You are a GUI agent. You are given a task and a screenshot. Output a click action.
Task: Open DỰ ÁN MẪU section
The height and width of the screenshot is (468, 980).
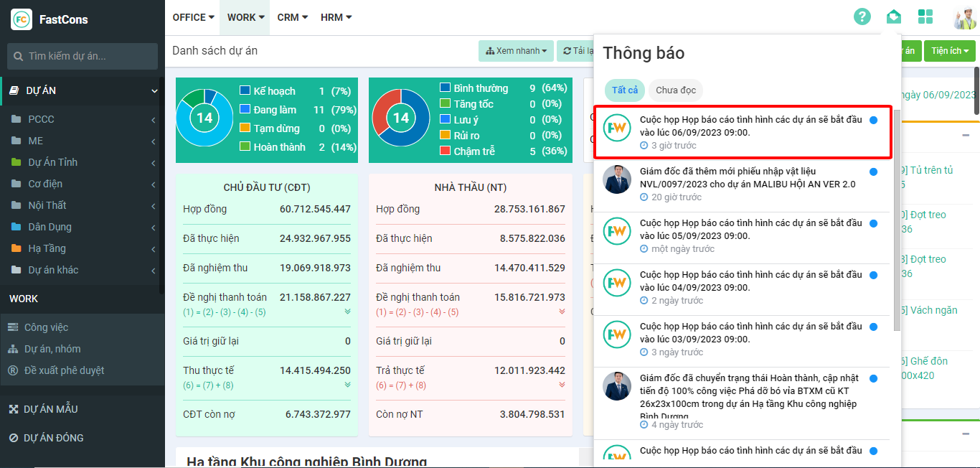point(50,409)
